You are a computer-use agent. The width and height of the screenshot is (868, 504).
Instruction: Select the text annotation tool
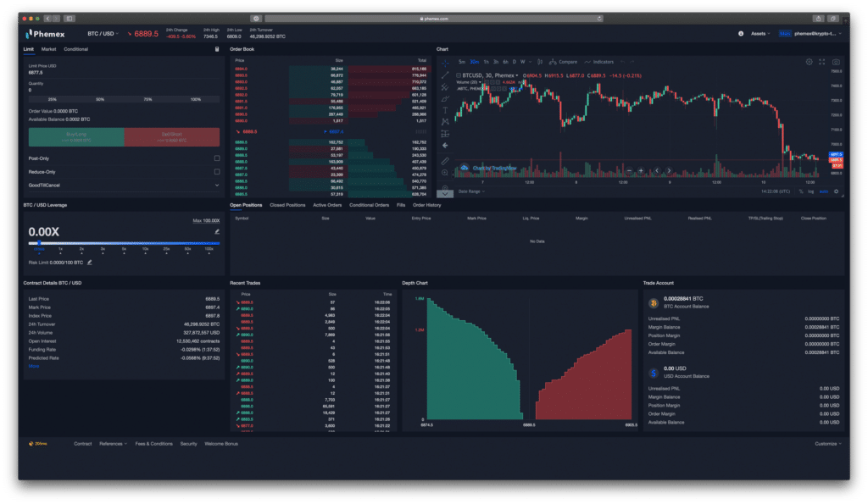coord(445,110)
